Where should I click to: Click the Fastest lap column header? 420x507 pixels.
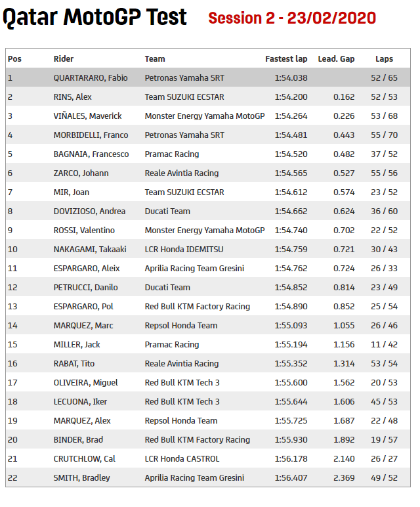286,58
